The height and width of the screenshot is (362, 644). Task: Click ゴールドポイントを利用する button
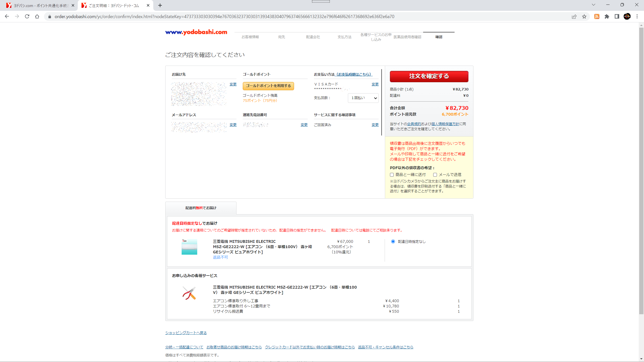point(268,86)
